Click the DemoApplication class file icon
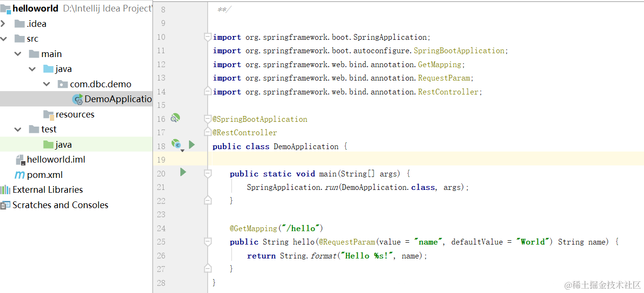The height and width of the screenshot is (293, 644). pyautogui.click(x=77, y=99)
